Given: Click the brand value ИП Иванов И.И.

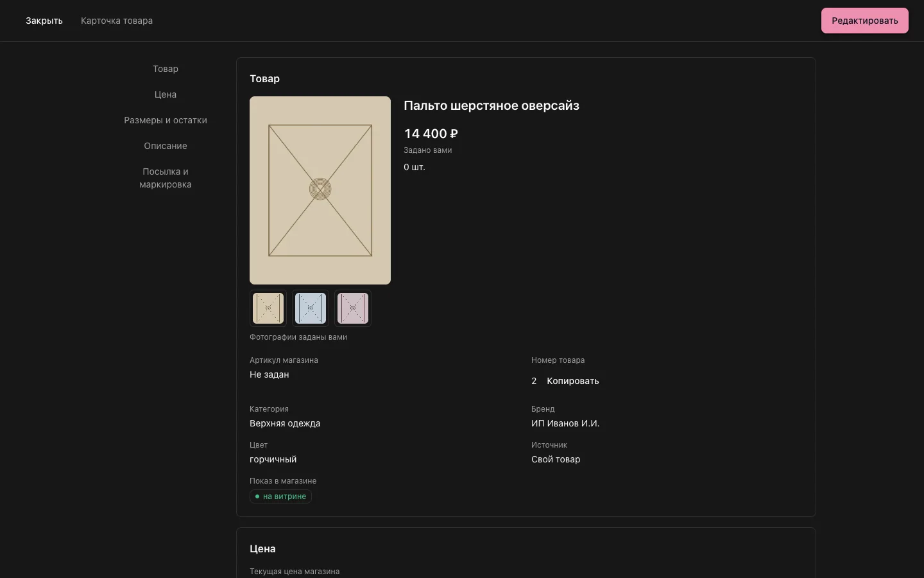Looking at the screenshot, I should (x=565, y=423).
